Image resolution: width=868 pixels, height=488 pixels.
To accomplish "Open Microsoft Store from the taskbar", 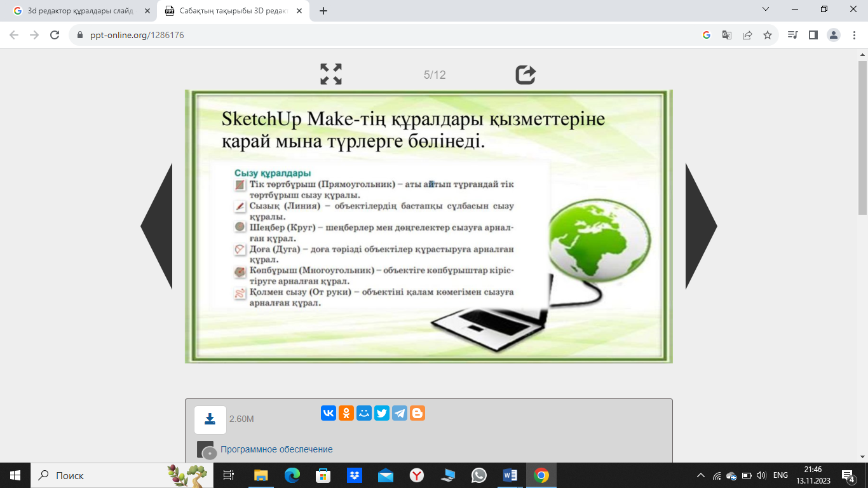I will pyautogui.click(x=323, y=475).
